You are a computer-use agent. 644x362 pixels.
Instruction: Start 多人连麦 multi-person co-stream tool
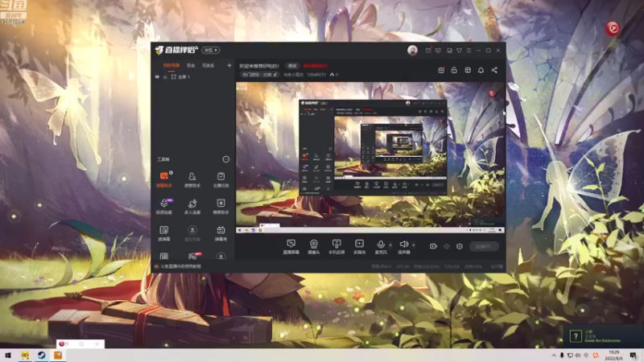pyautogui.click(x=192, y=206)
